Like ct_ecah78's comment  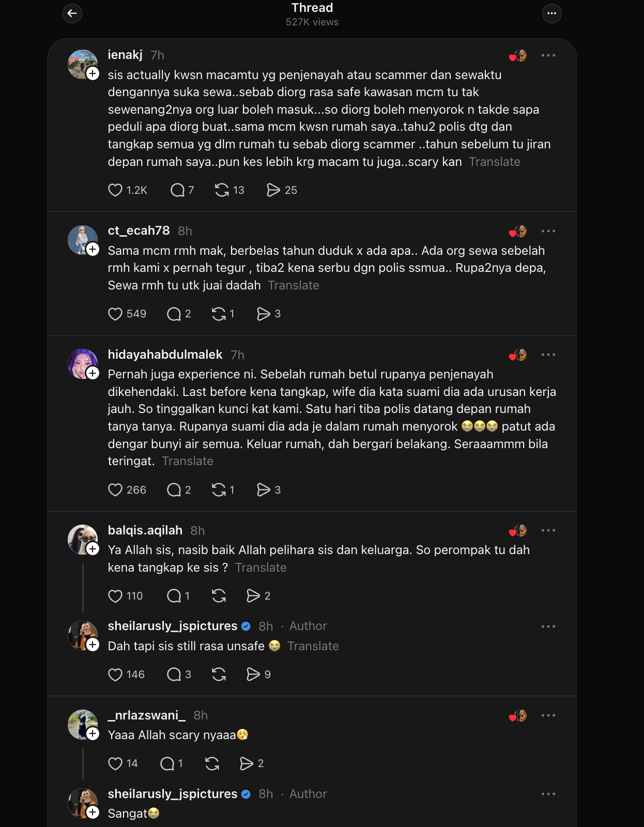[x=115, y=314]
